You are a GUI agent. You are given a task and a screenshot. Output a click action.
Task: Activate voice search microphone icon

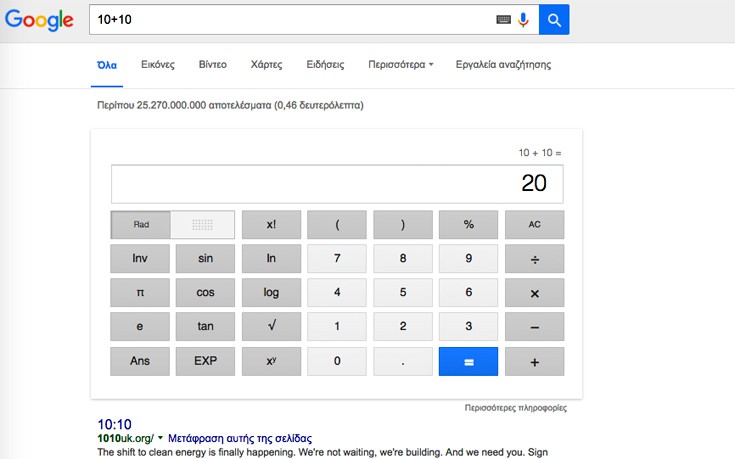pyautogui.click(x=523, y=19)
